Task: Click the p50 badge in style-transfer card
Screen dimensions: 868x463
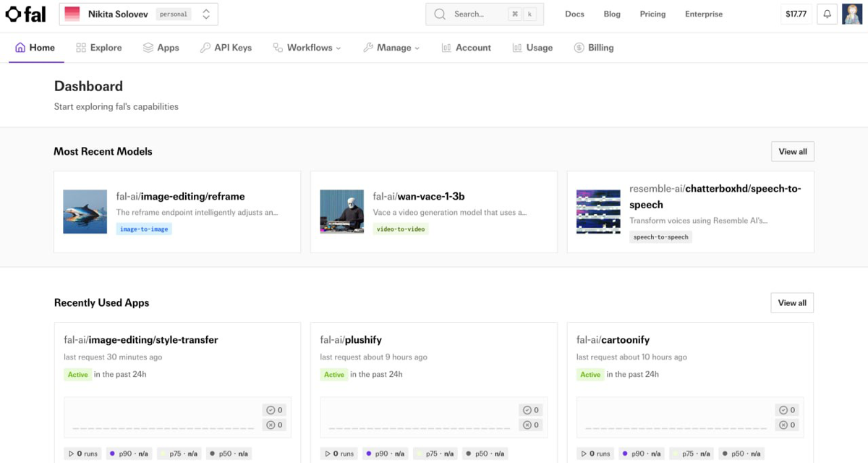Action: [x=229, y=454]
